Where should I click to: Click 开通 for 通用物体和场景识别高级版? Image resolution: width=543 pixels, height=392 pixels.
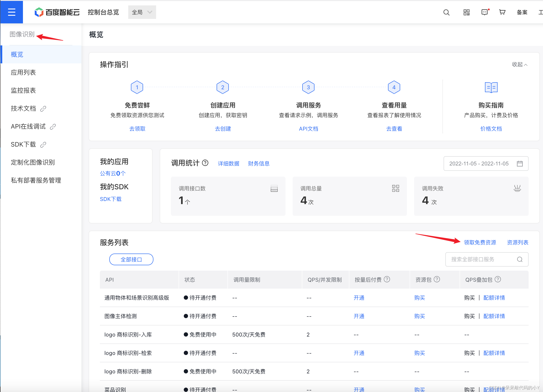(x=359, y=298)
